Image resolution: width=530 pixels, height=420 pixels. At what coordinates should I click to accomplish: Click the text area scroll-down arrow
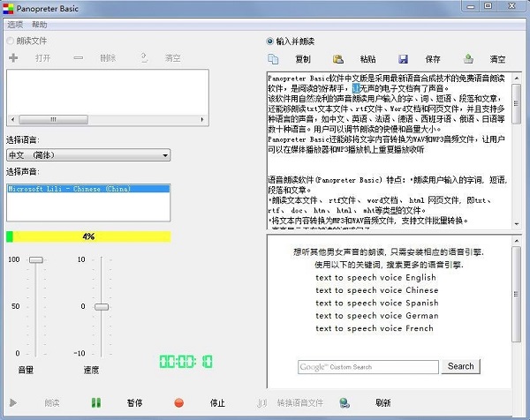tap(517, 224)
